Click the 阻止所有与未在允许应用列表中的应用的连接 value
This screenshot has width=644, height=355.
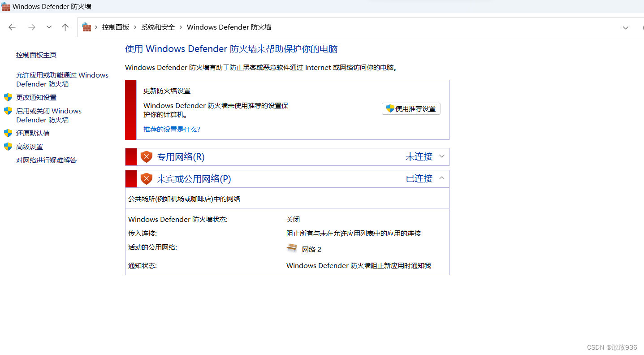354,234
